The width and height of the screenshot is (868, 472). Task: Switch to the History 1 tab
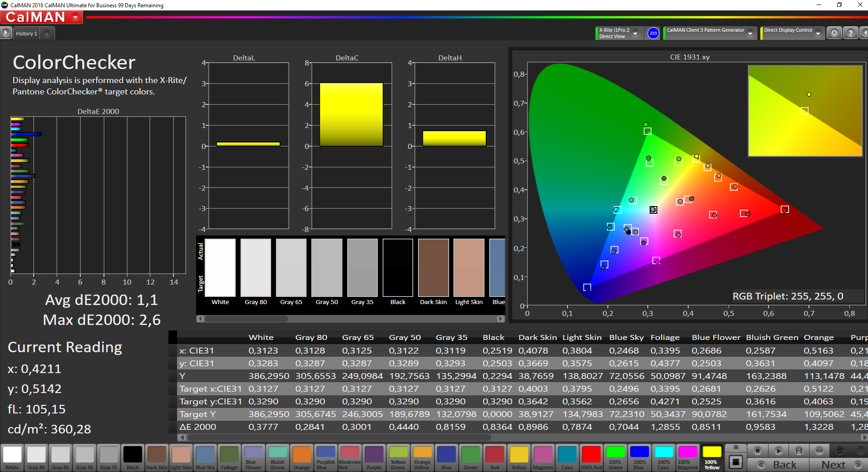pyautogui.click(x=26, y=34)
